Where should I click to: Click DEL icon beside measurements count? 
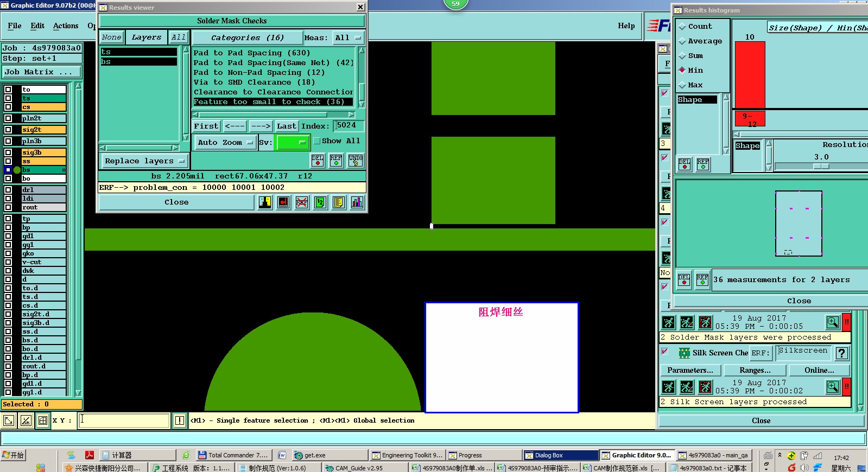tap(684, 279)
